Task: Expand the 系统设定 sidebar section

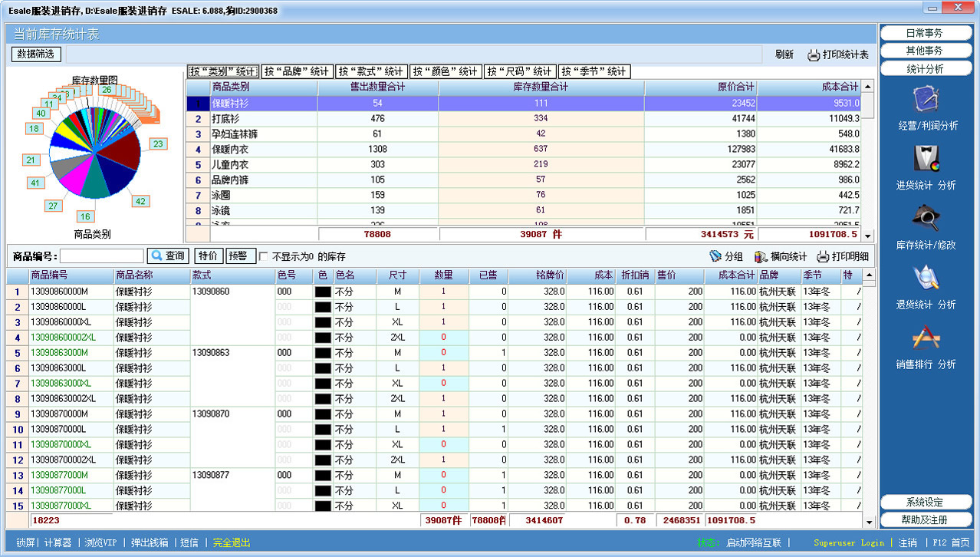Action: pos(926,503)
